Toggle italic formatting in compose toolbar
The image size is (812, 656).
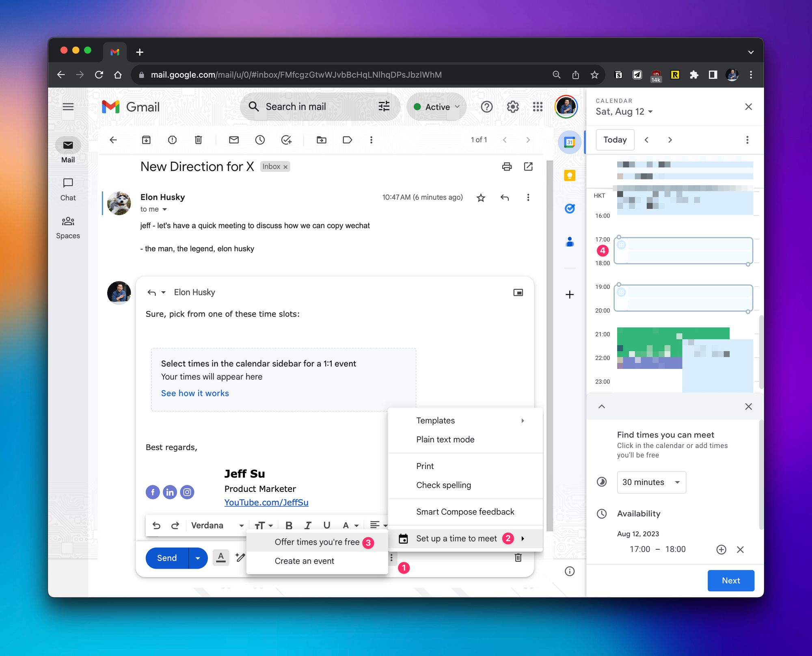click(308, 526)
